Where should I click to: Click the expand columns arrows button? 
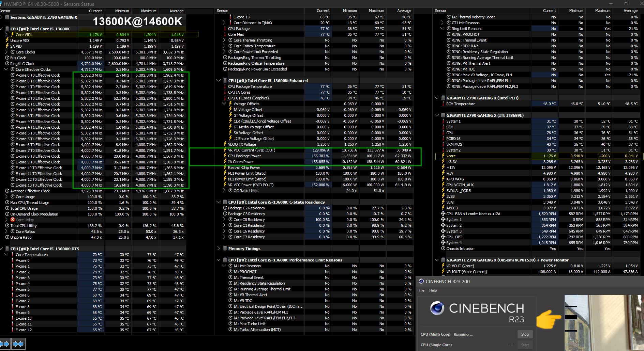tap(5, 344)
